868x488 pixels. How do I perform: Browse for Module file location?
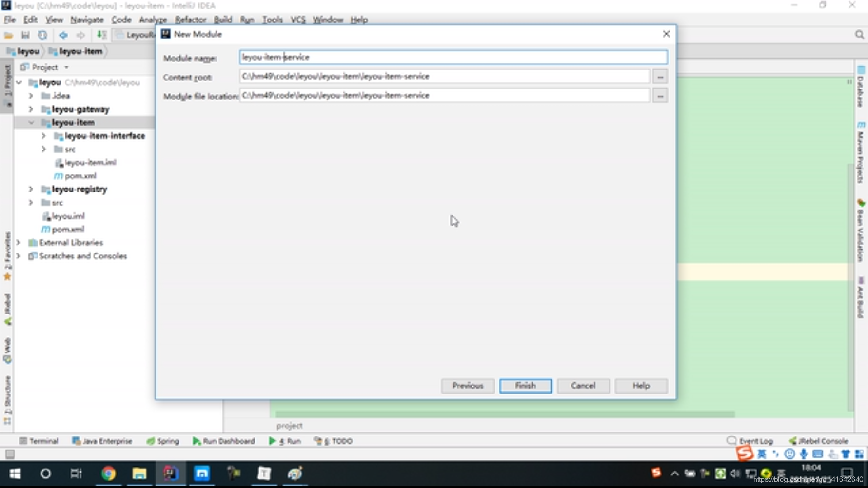coord(660,96)
